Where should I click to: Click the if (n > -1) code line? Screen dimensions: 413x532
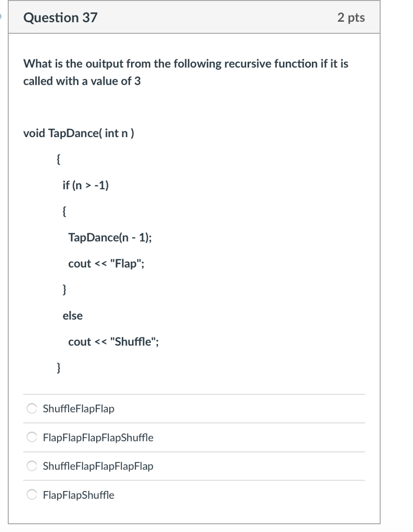[86, 185]
